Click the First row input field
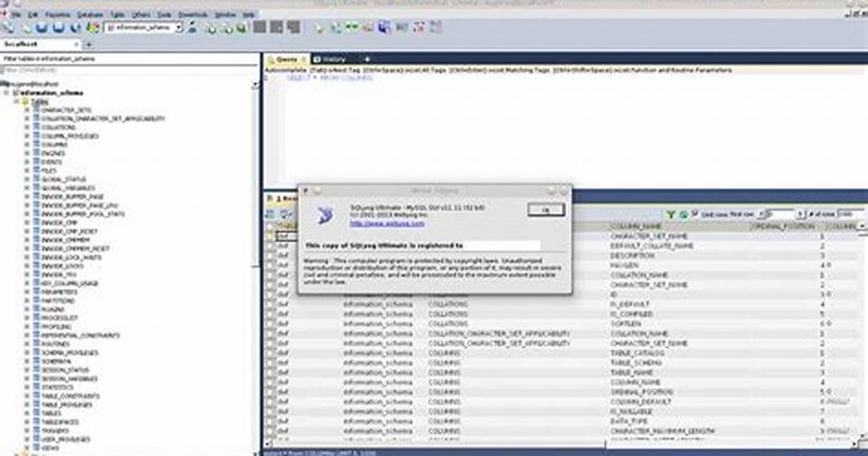 click(780, 214)
